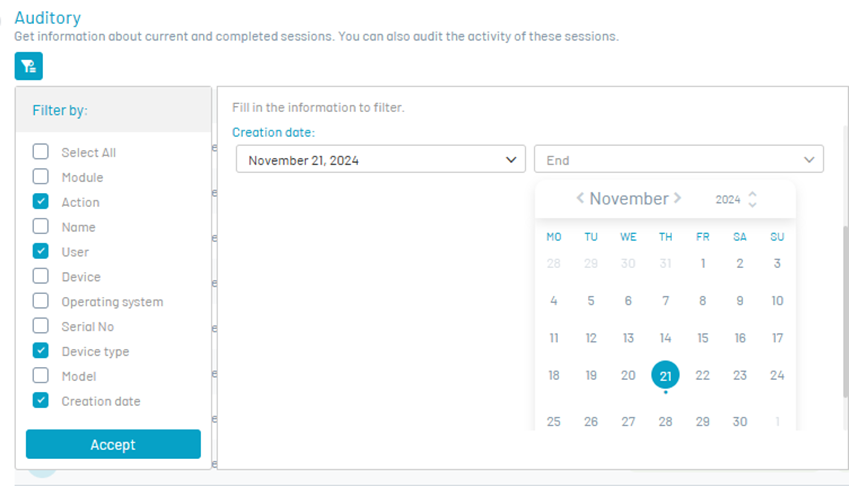Click the 2024 year field
The height and width of the screenshot is (486, 849).
(x=728, y=199)
